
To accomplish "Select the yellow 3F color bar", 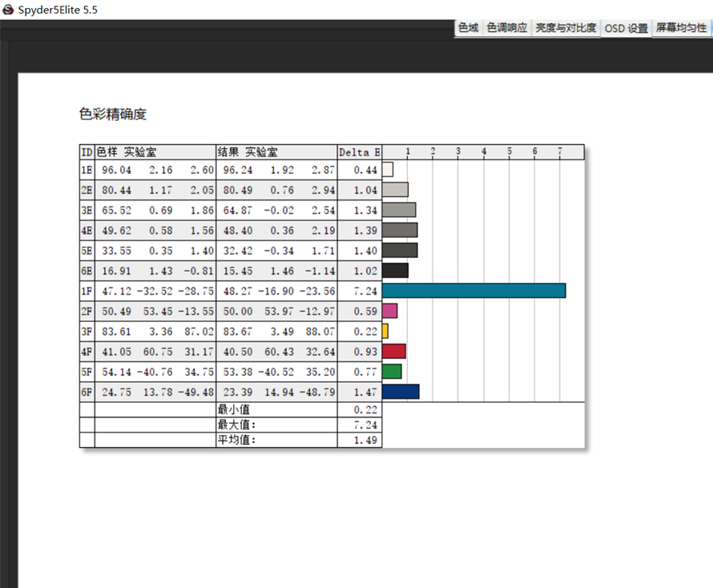I will click(x=385, y=331).
